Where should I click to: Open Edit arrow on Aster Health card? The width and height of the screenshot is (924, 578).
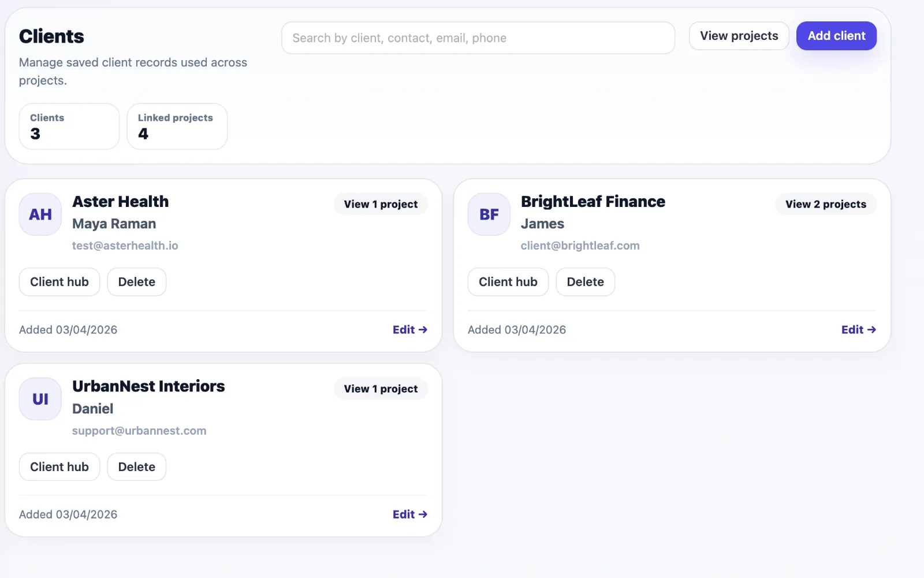click(x=410, y=329)
